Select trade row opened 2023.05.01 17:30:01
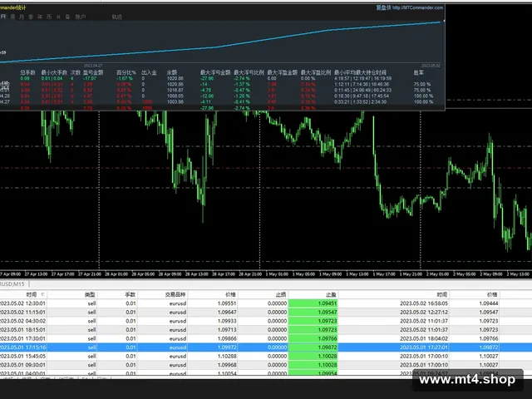Screen dimensions: 532x399 click(266, 338)
